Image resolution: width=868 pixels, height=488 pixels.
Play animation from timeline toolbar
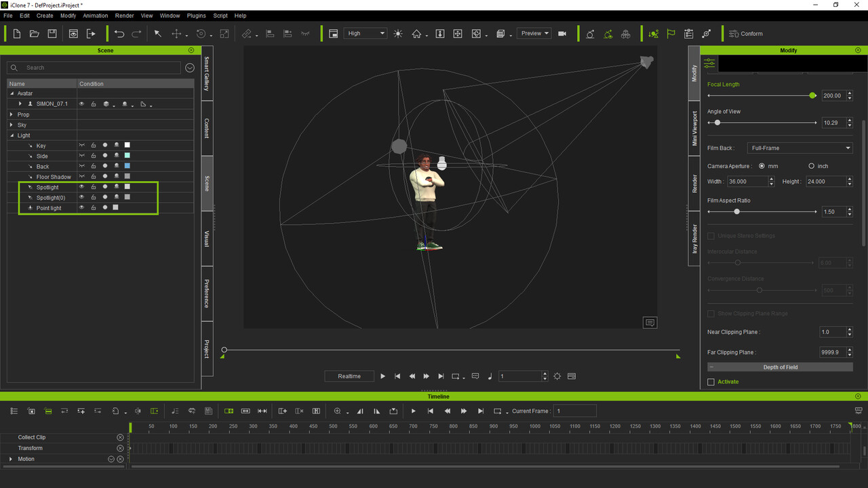[413, 411]
